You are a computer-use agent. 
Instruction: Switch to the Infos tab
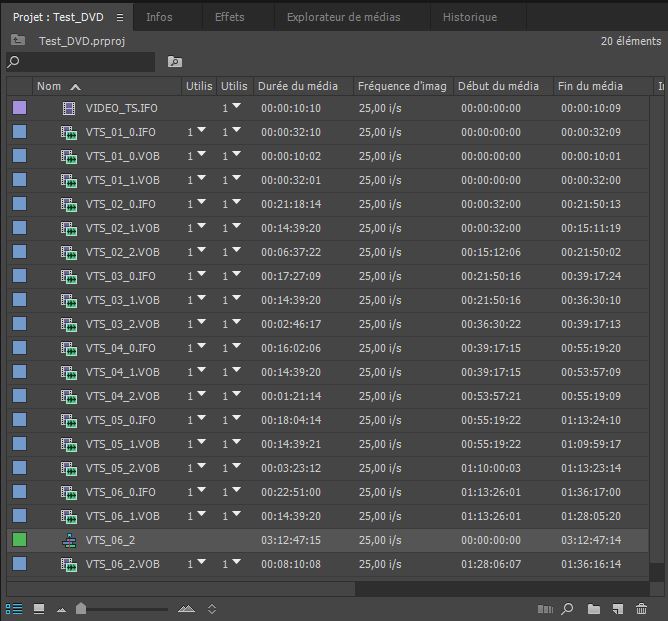[159, 17]
